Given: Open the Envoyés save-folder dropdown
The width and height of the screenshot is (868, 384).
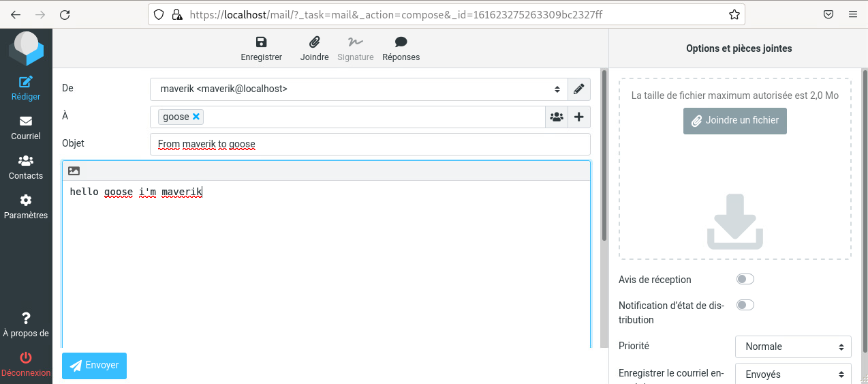Looking at the screenshot, I should pos(793,374).
